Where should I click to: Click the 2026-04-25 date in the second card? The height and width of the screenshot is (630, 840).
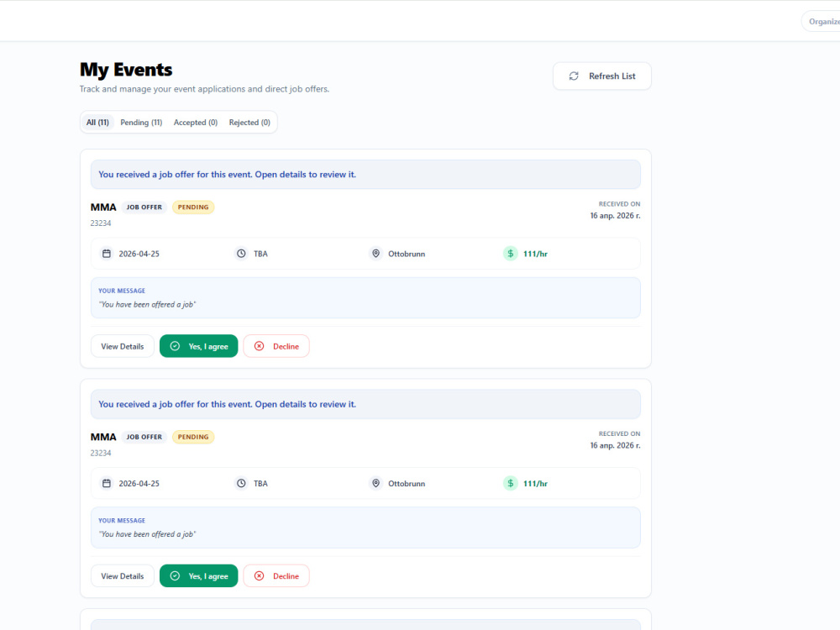tap(139, 484)
